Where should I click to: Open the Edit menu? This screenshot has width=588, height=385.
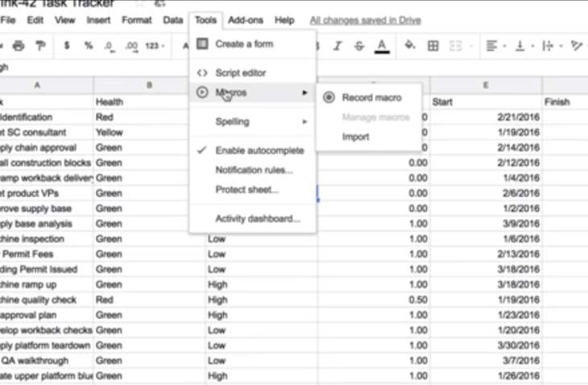[35, 20]
